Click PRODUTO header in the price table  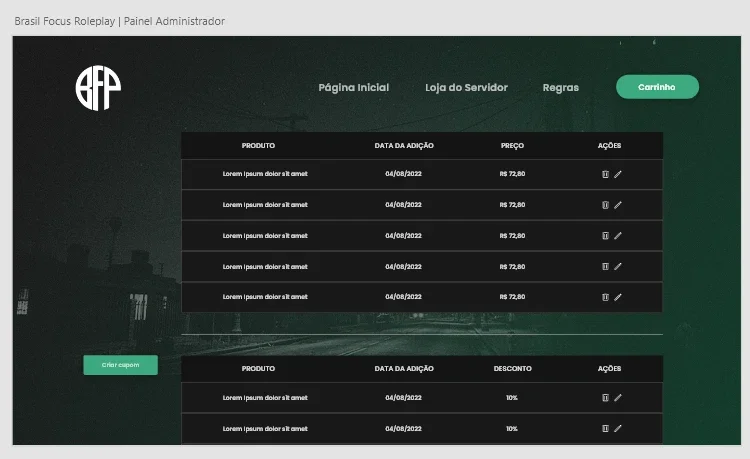pyautogui.click(x=258, y=145)
